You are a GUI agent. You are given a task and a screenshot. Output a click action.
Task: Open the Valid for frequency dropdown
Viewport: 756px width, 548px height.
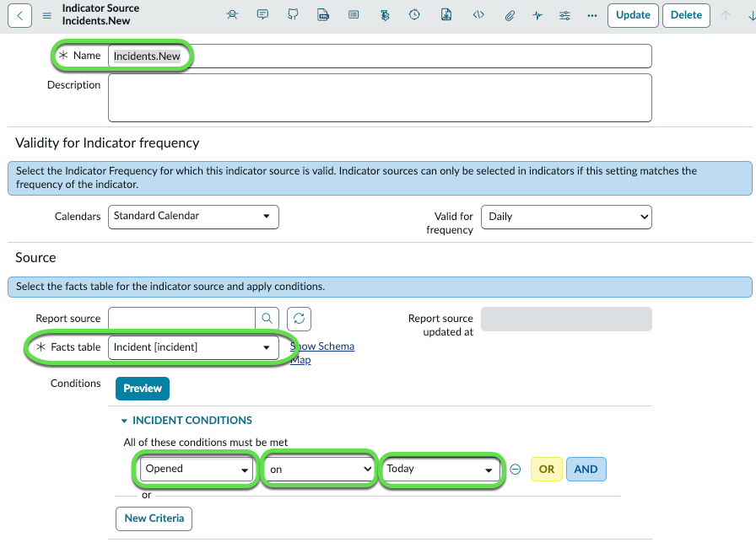[566, 217]
